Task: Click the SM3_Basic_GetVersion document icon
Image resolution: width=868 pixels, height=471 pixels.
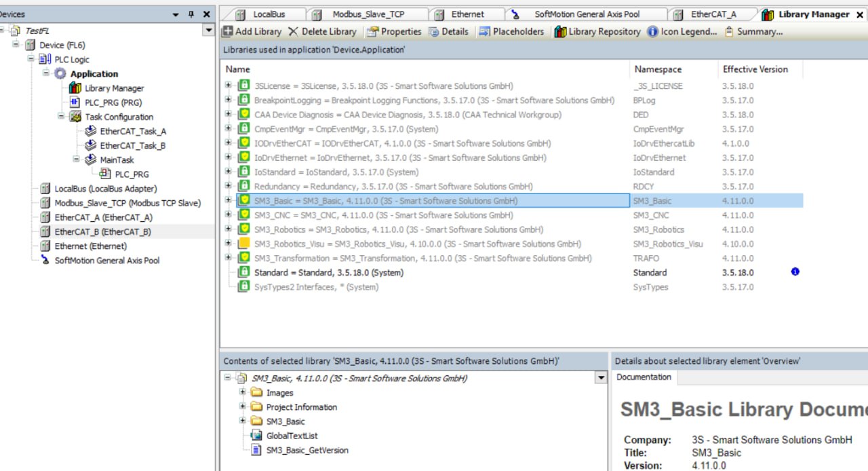Action: 256,450
